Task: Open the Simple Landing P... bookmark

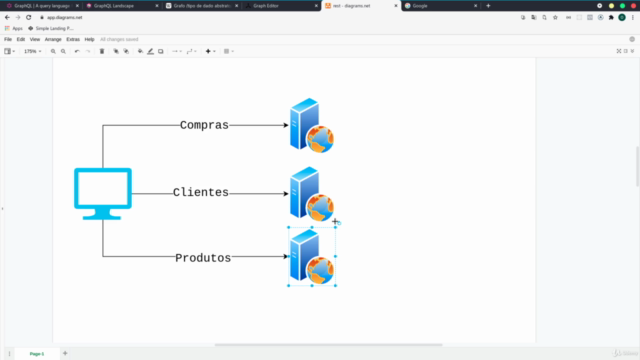Action: 51,29
